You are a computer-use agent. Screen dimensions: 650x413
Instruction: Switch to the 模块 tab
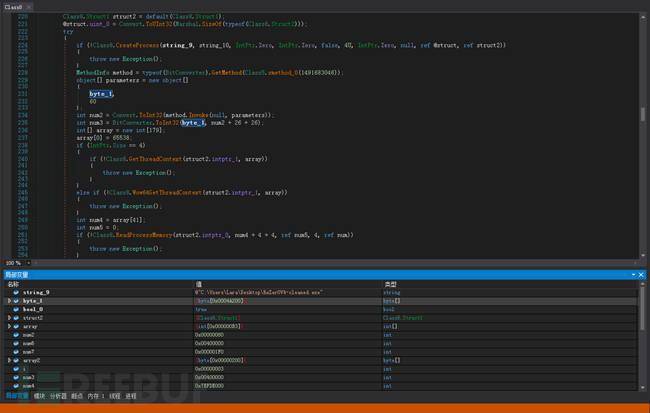click(x=40, y=396)
